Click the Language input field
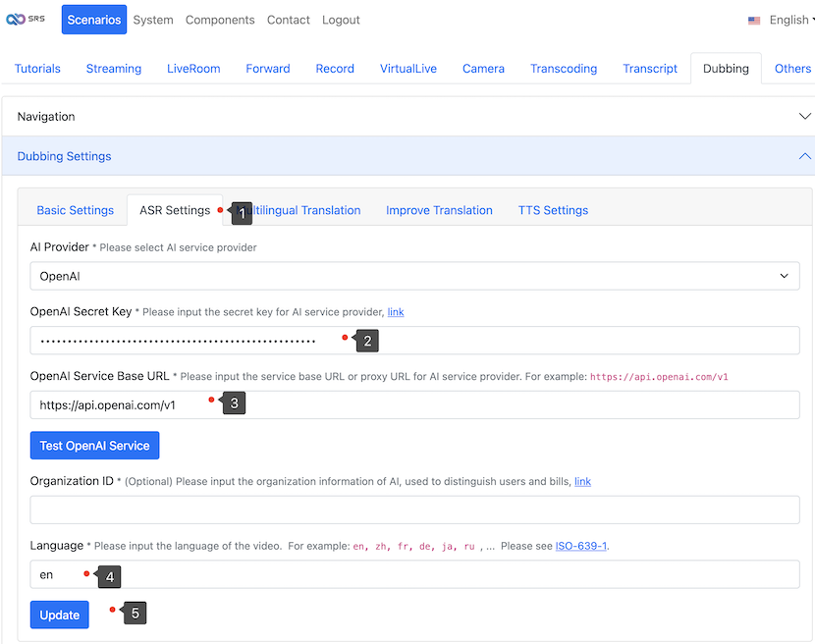The image size is (815, 644). 414,574
